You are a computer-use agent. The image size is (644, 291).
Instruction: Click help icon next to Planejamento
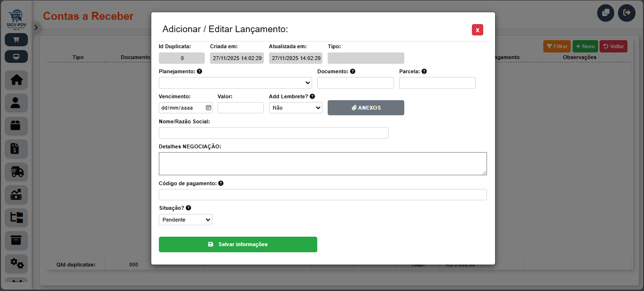(200, 71)
